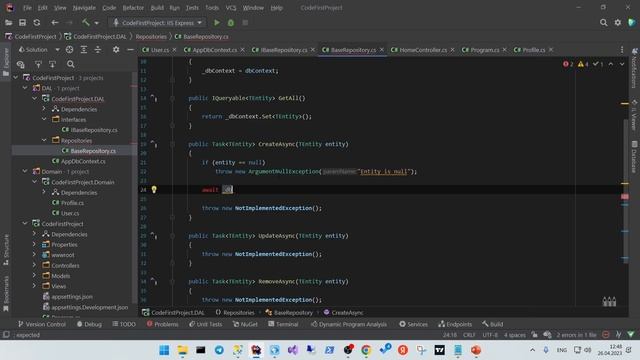This screenshot has height=360, width=640.
Task: Open Endpoints tool window
Action: [x=455, y=324]
